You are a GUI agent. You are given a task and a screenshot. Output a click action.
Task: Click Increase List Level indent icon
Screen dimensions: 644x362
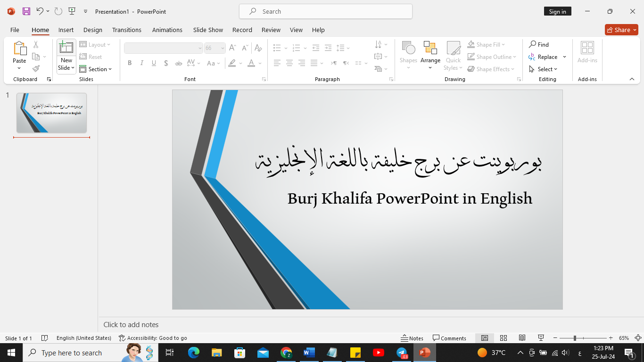tap(328, 48)
